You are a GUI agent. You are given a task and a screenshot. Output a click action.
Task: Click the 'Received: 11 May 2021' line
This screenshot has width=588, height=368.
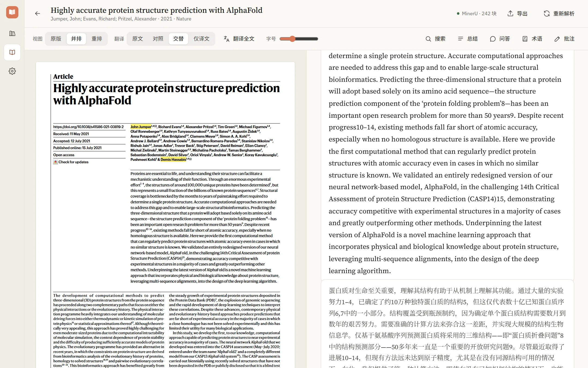71,134
